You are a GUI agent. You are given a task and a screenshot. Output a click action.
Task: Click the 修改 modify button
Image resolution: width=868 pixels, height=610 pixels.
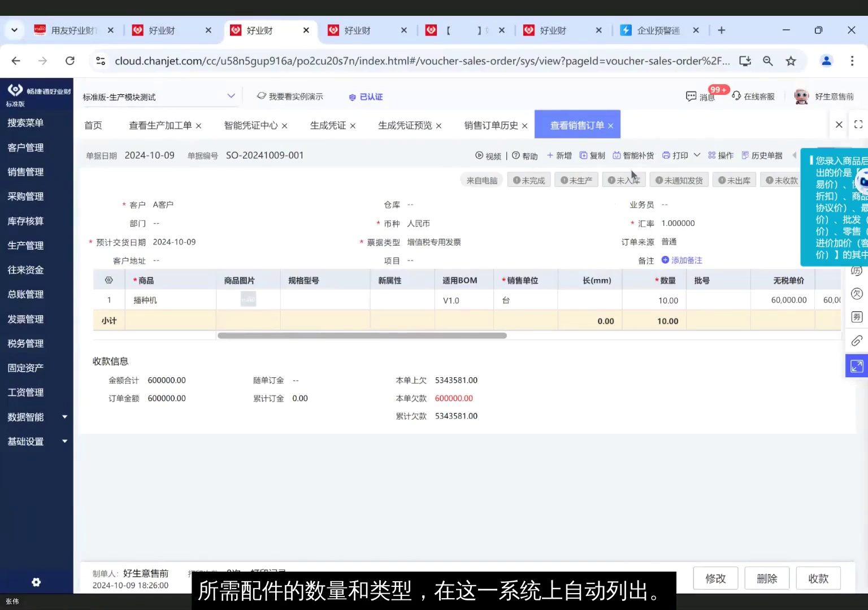point(715,578)
